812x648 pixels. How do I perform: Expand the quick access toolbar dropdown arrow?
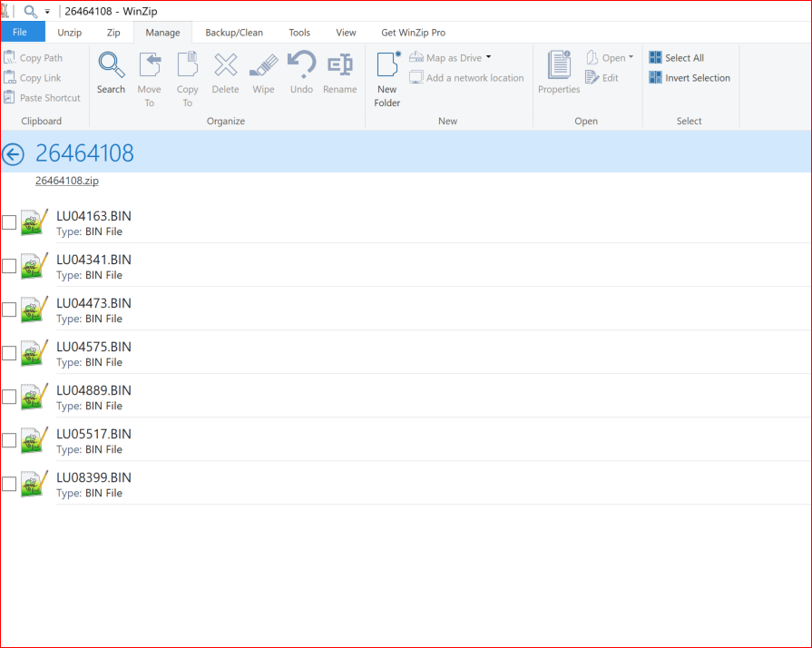tap(47, 12)
